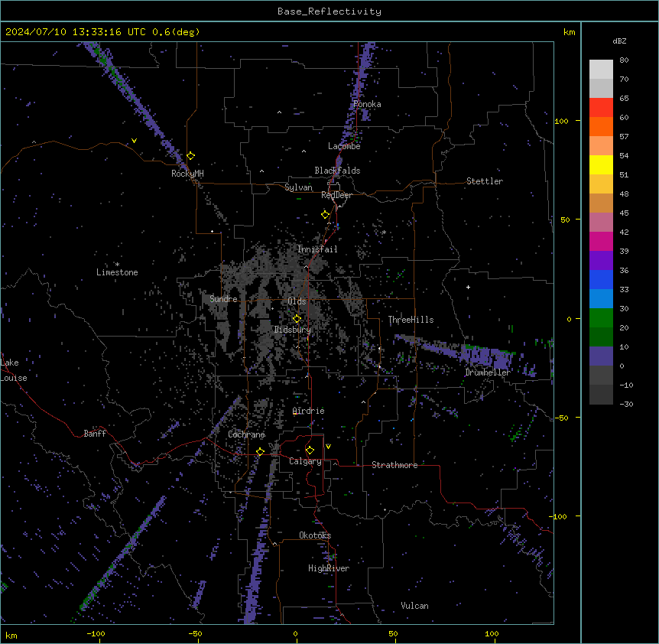Select the light orange 54-57 dBZ swatch
Image resolution: width=659 pixels, height=644 pixels.
[x=601, y=146]
